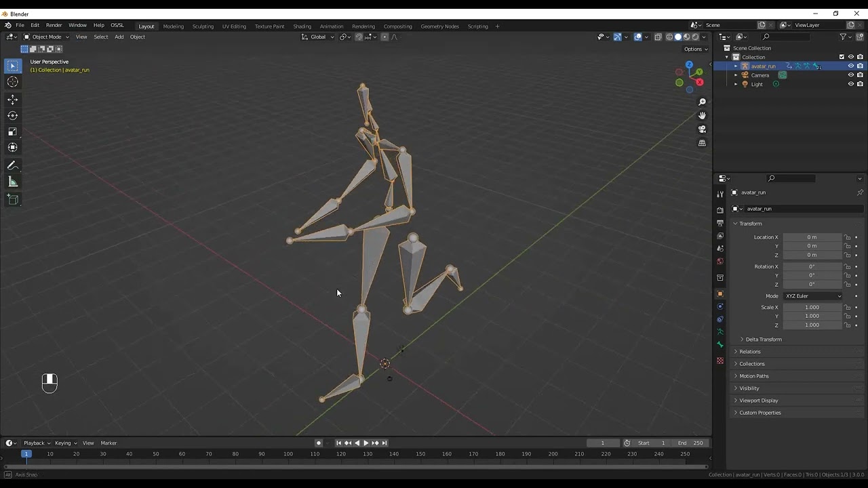Click the perspective/orthographic grid icon
This screenshot has height=488, width=868.
click(x=702, y=143)
